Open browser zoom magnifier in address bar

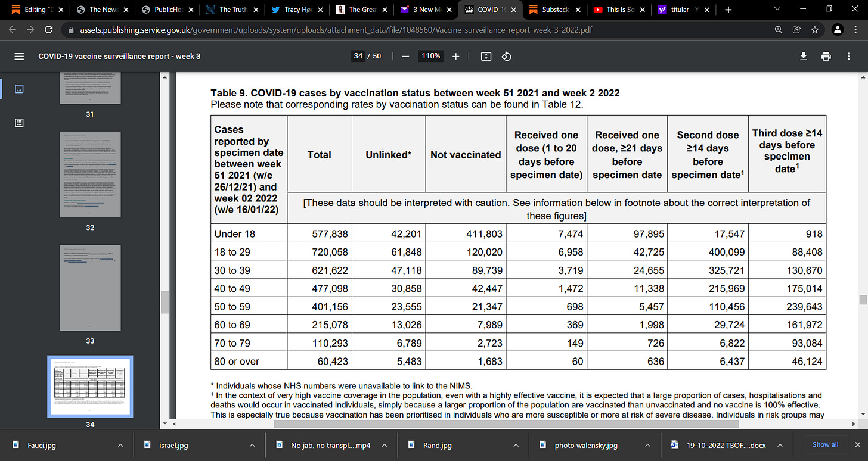[x=779, y=29]
